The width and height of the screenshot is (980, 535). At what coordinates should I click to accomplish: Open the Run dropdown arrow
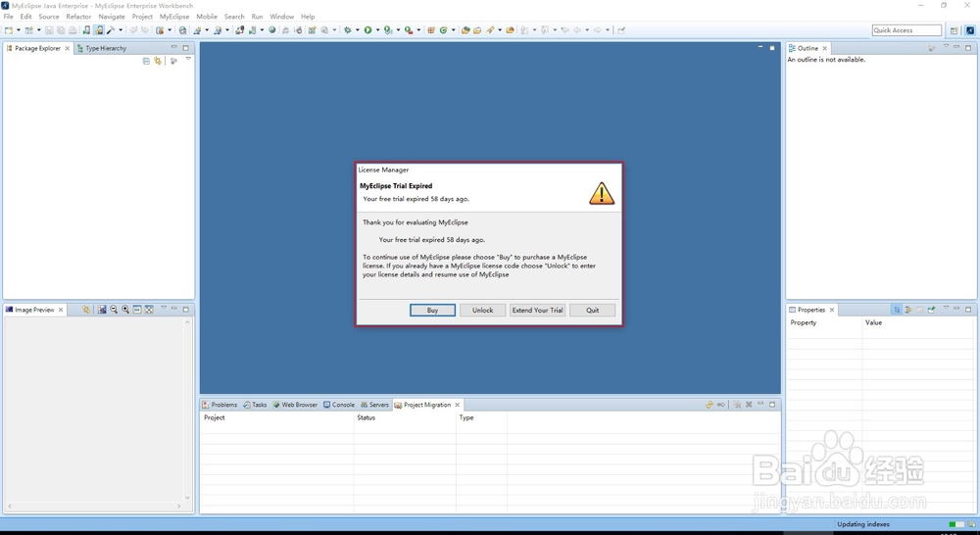coord(377,30)
